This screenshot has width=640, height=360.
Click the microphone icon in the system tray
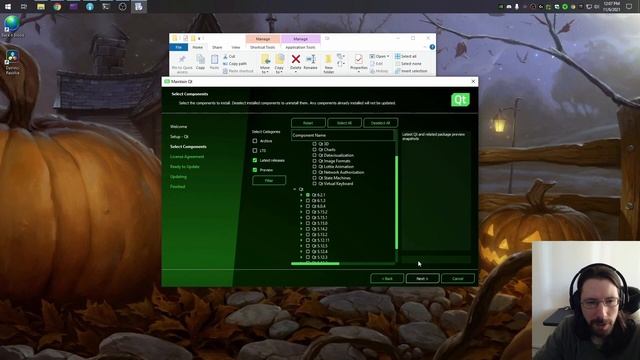click(517, 7)
